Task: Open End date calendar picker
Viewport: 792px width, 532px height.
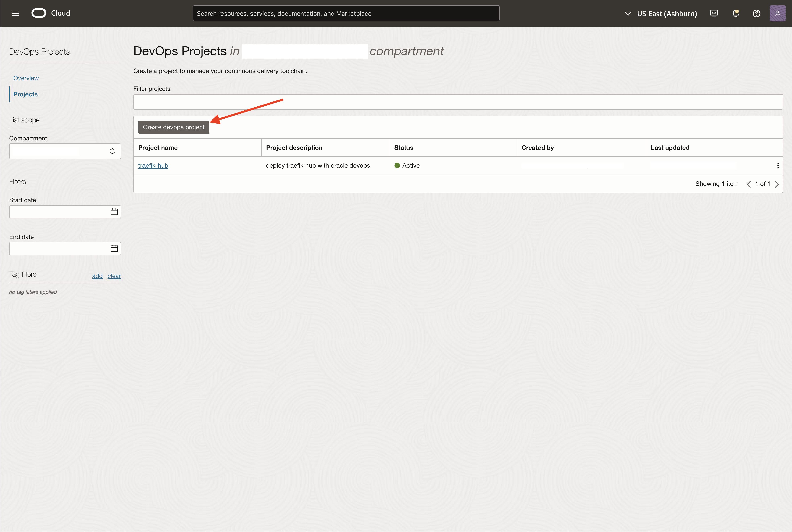Action: click(114, 249)
